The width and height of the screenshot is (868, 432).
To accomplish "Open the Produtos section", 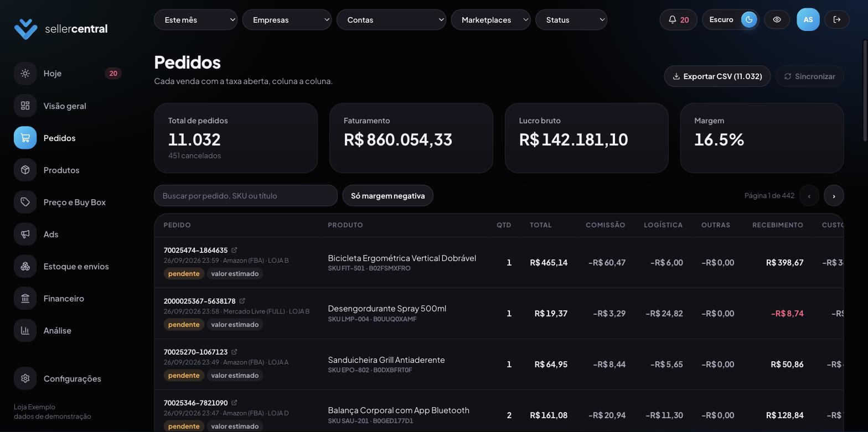I will click(68, 170).
